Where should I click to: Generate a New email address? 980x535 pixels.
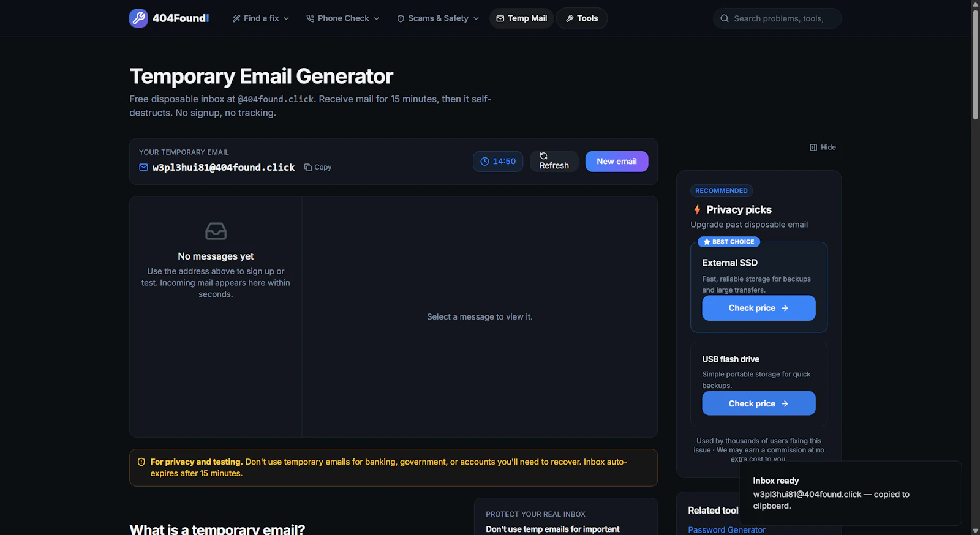pyautogui.click(x=617, y=162)
